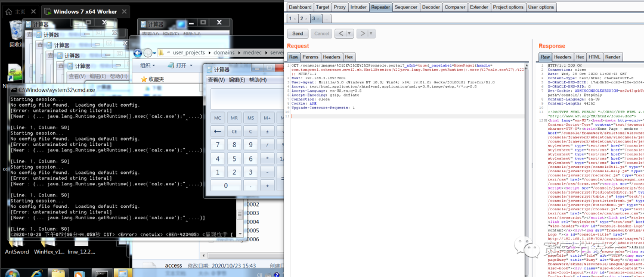Switch to Burp Decoder tab
This screenshot has height=277, width=644.
(x=431, y=7)
